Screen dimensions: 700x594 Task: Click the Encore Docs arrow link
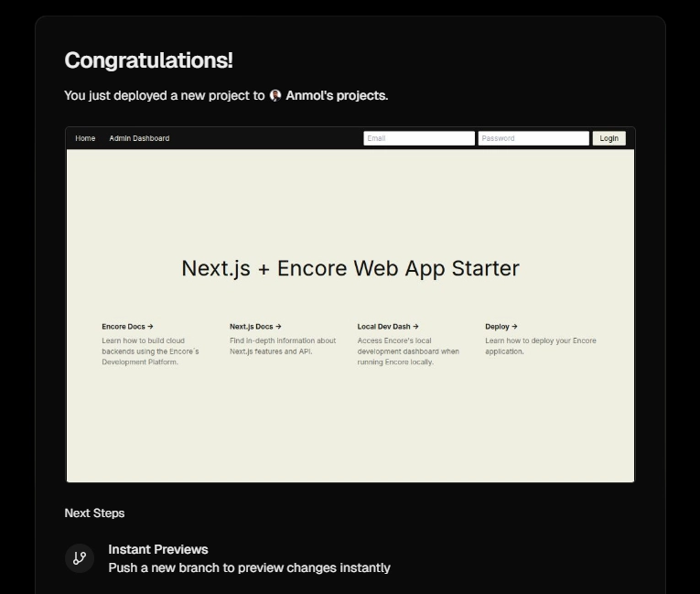127,327
